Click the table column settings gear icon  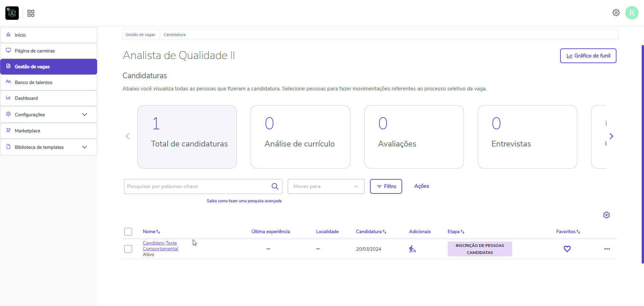[x=606, y=215]
